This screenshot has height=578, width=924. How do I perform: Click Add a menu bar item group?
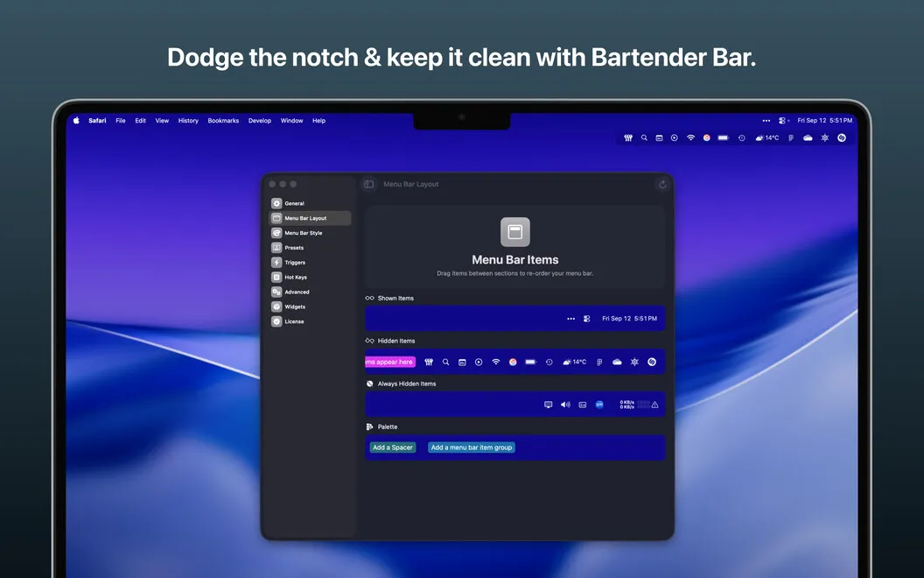(x=472, y=448)
